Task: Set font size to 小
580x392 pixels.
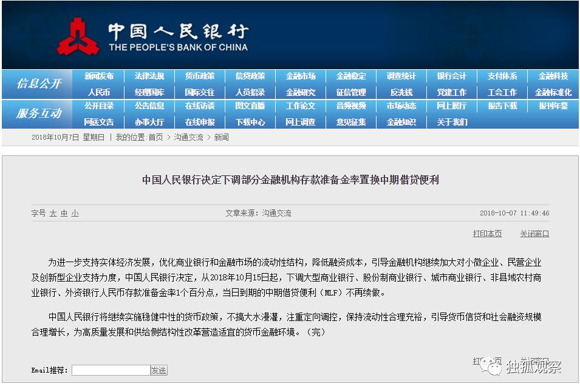Action: click(x=75, y=213)
